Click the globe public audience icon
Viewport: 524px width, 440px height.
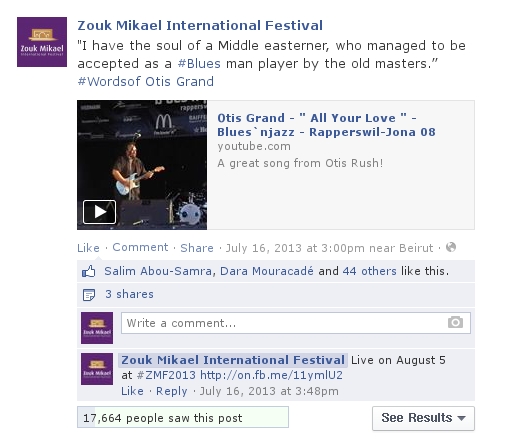451,247
